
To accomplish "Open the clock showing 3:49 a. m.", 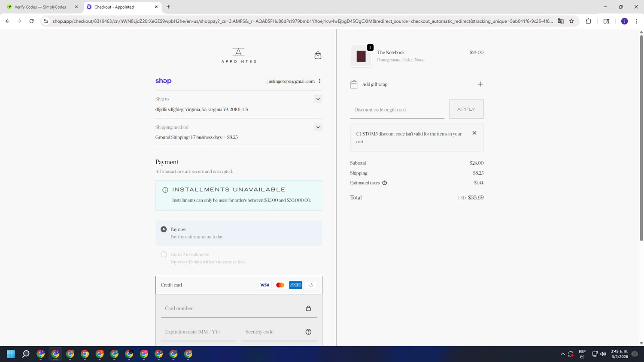I will 619,354.
